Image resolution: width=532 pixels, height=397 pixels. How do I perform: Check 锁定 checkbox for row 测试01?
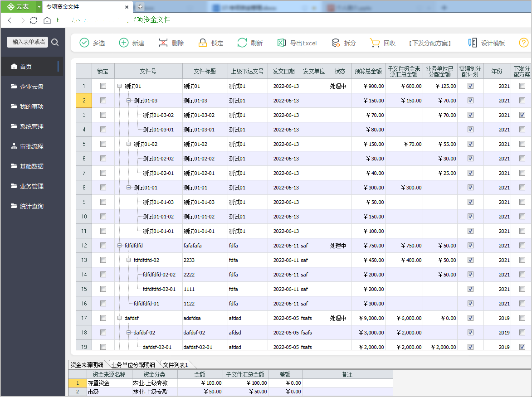tap(103, 86)
